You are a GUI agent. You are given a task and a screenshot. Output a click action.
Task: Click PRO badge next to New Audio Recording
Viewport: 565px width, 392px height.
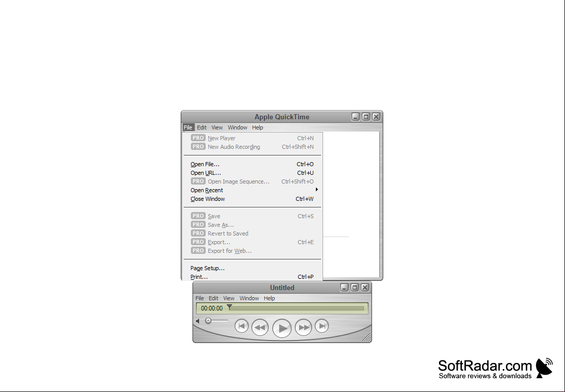tap(198, 146)
